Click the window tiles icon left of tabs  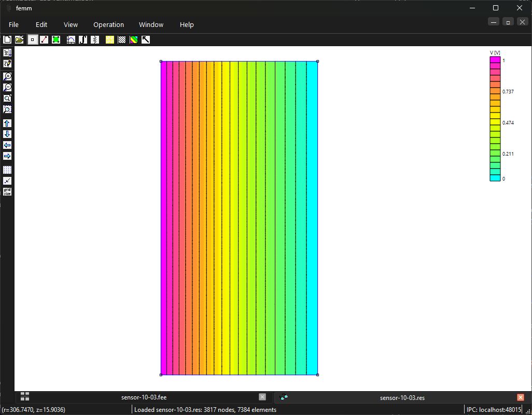[x=25, y=396]
